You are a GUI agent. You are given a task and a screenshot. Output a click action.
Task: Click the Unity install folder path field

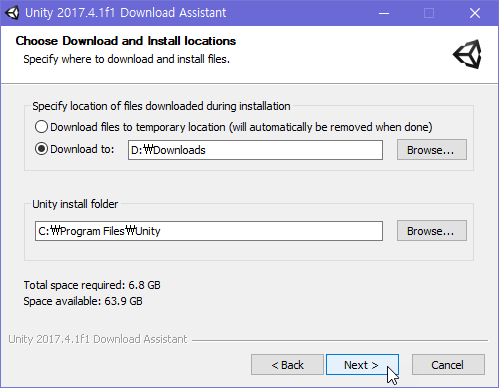point(209,231)
